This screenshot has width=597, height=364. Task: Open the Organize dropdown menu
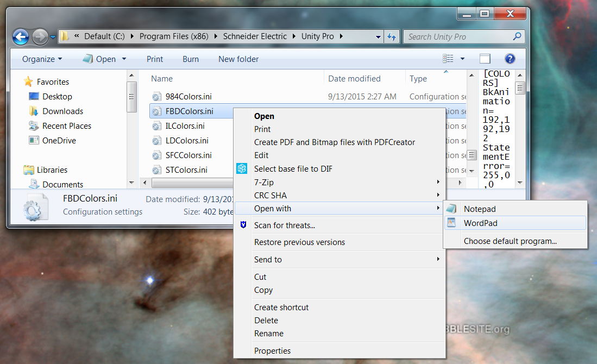click(x=42, y=59)
